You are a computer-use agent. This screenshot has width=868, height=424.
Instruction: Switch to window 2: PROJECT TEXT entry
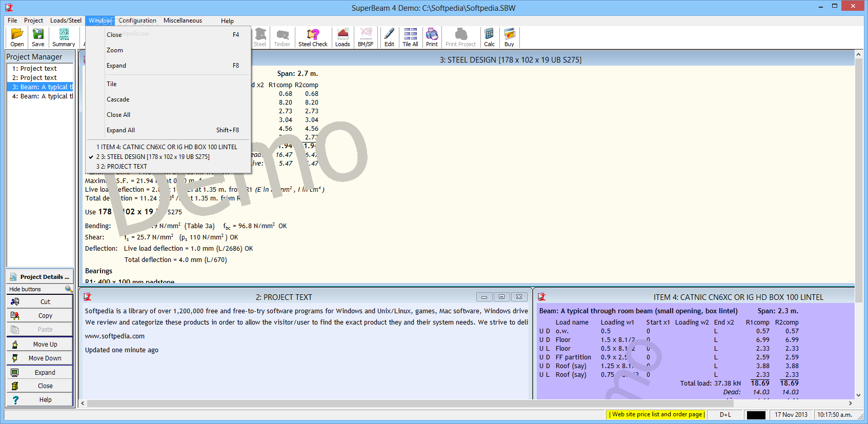click(x=168, y=167)
